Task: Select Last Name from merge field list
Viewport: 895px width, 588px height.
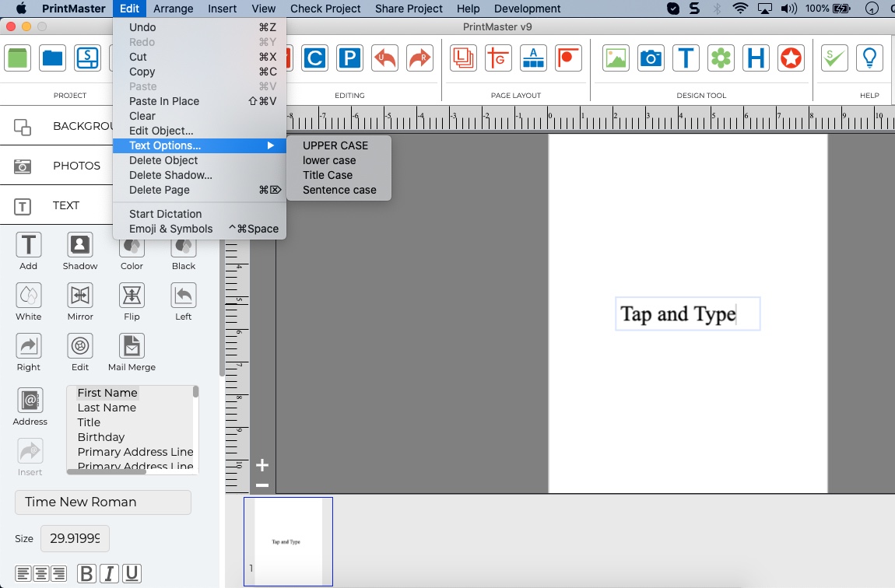Action: pyautogui.click(x=107, y=408)
